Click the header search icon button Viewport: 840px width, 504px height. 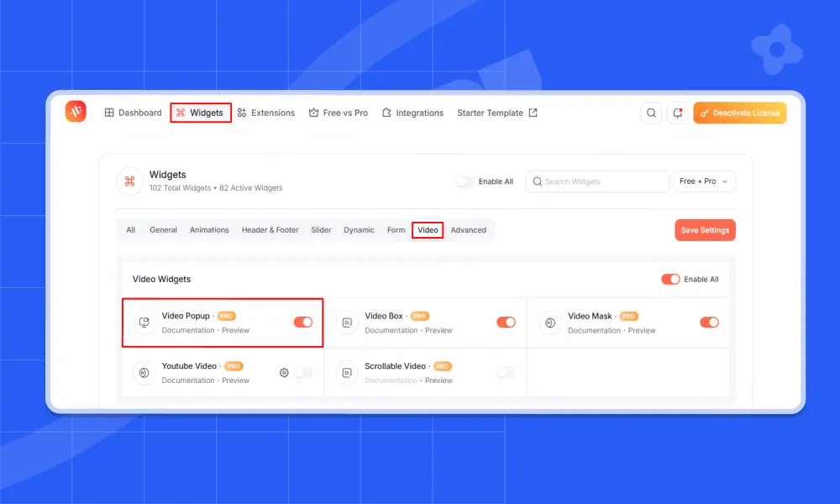(x=652, y=113)
